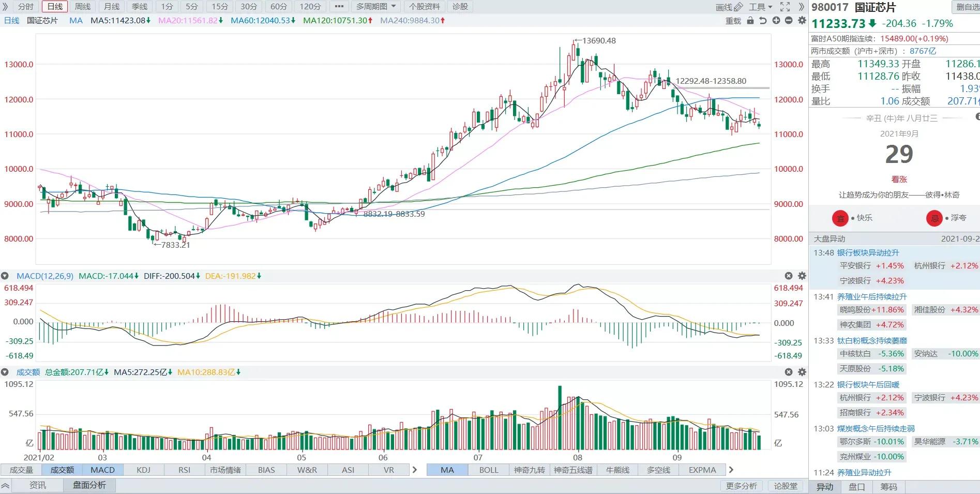Select the 月线 monthly period tab
Image resolution: width=980 pixels, height=494 pixels.
[x=112, y=7]
